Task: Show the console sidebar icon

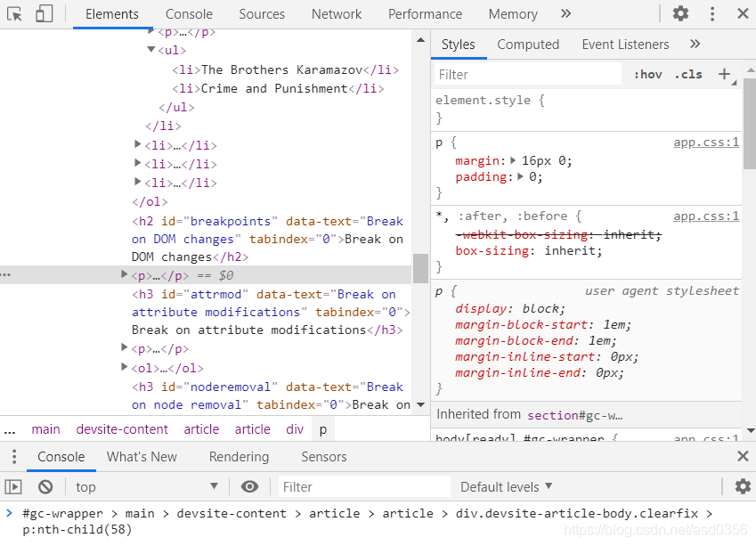Action: tap(13, 486)
